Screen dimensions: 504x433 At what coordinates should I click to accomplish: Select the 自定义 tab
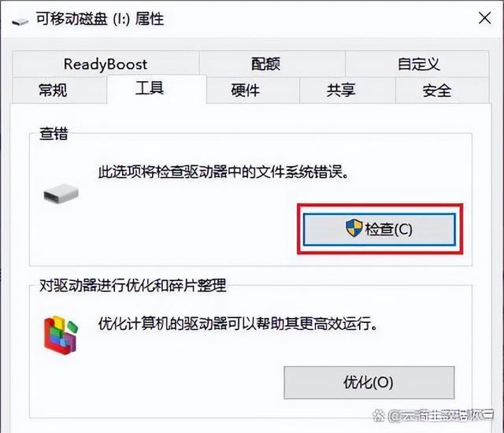[418, 64]
